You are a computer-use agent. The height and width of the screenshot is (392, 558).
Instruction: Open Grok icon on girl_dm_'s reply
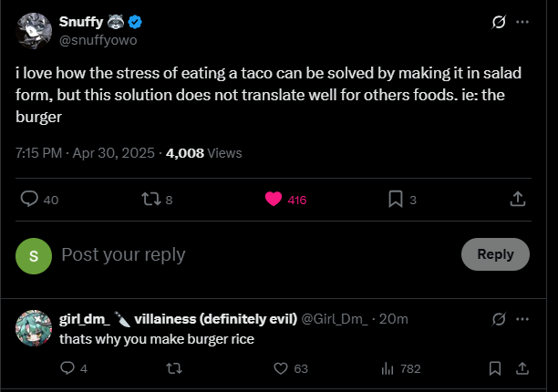pos(499,319)
